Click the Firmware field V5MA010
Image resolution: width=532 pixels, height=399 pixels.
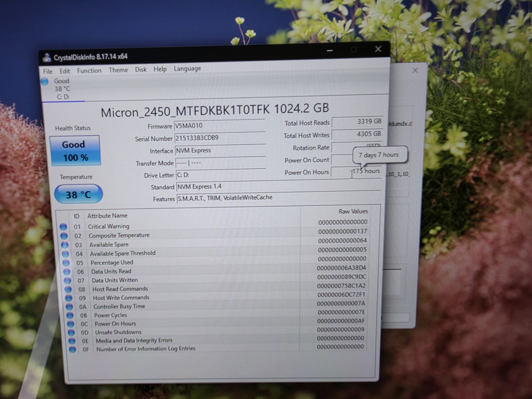coord(220,125)
